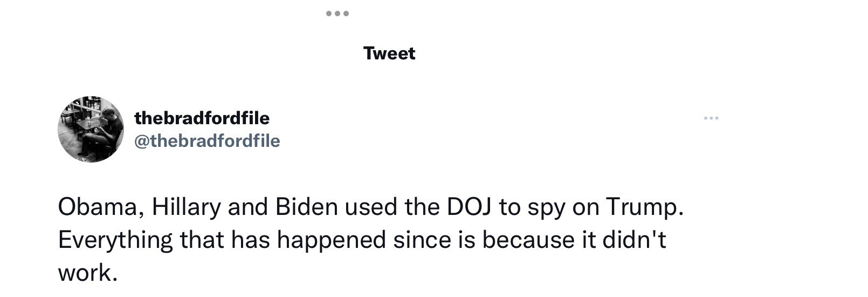Open the @thebradfordfile handle link
The width and height of the screenshot is (868, 297).
pyautogui.click(x=207, y=141)
